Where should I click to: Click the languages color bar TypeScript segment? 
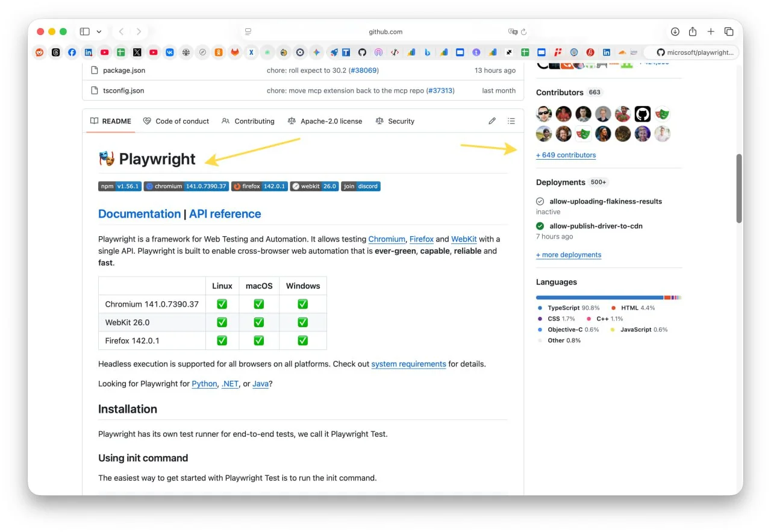(x=599, y=297)
